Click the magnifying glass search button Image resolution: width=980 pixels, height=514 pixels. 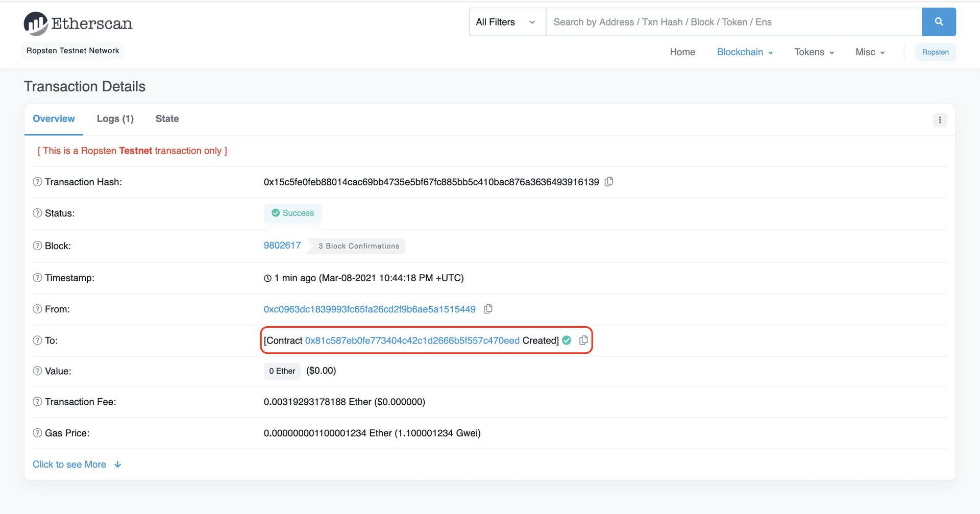tap(939, 22)
